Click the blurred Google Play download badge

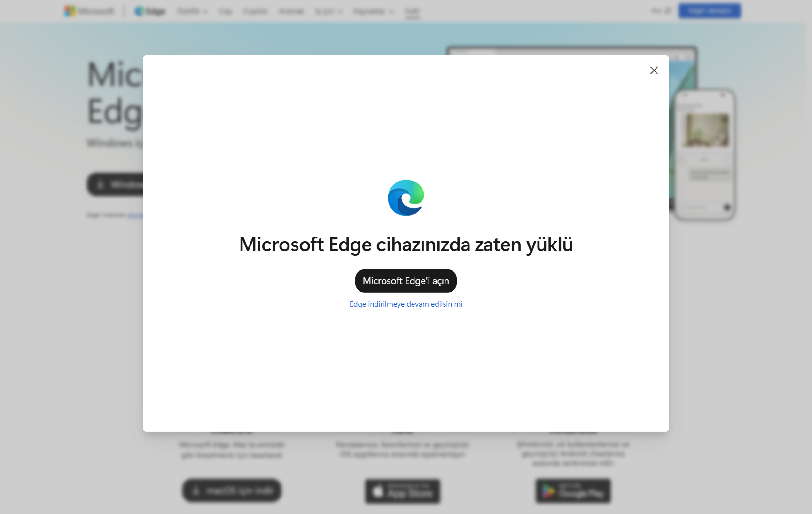[x=573, y=491]
